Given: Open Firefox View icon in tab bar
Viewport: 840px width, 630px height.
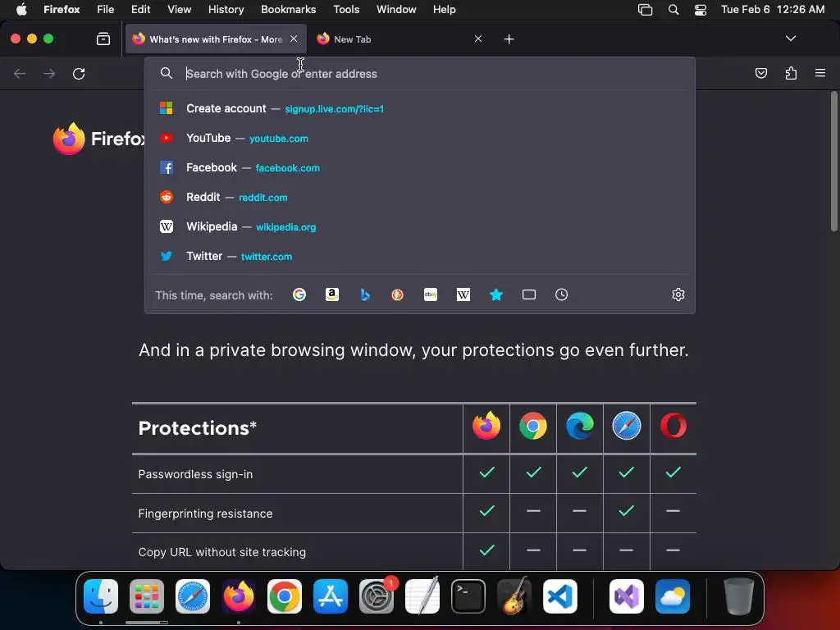Looking at the screenshot, I should 103,39.
